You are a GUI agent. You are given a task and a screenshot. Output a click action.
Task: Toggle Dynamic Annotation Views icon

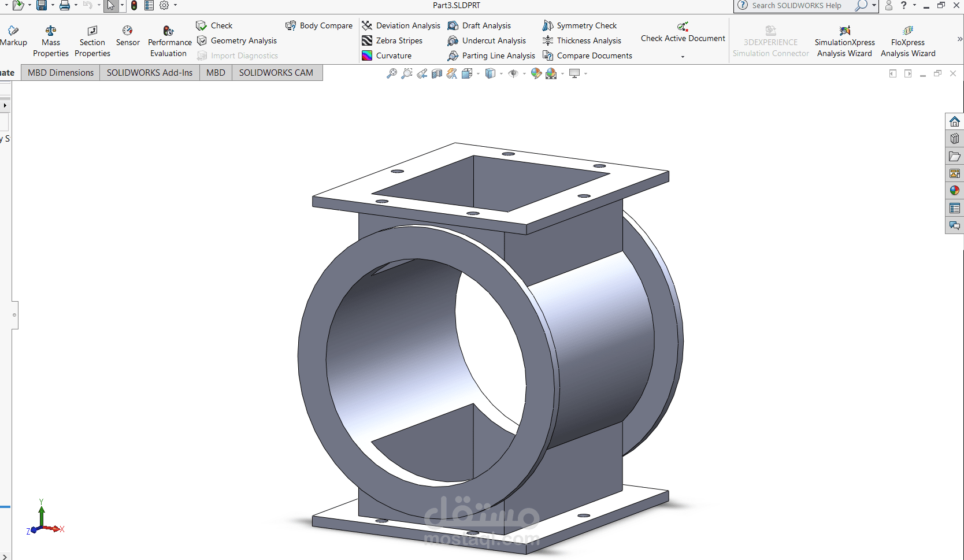click(452, 73)
